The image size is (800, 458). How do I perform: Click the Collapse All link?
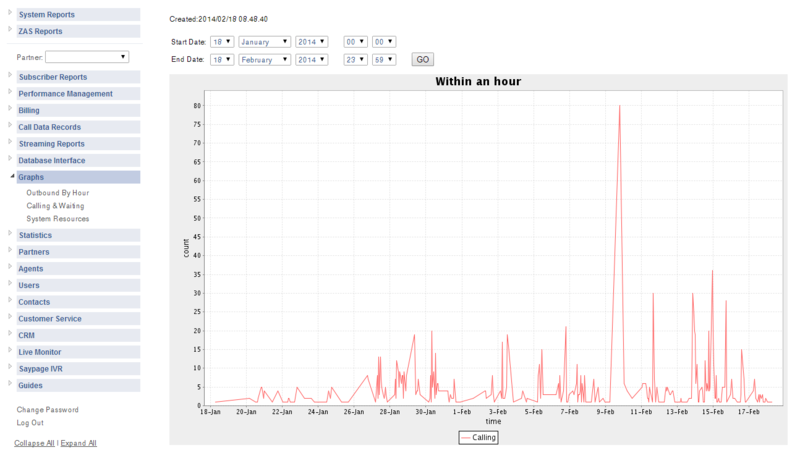34,443
